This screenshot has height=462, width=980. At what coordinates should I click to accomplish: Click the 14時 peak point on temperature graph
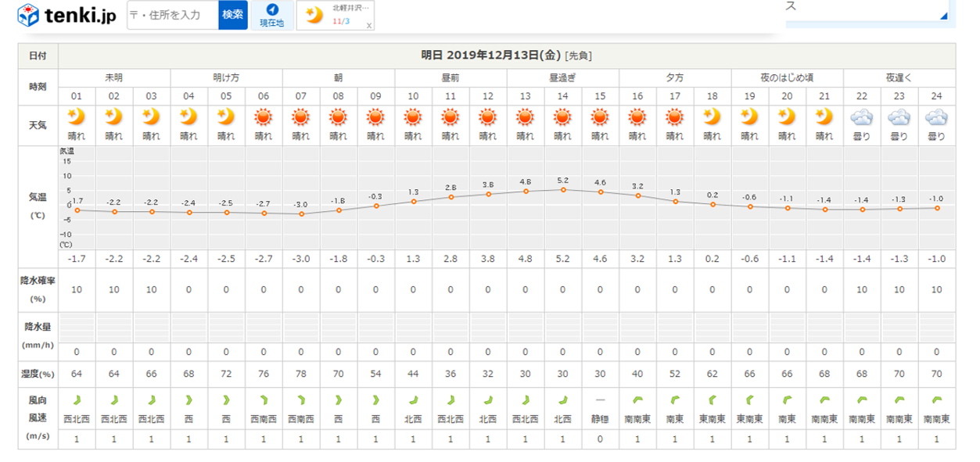click(x=563, y=190)
